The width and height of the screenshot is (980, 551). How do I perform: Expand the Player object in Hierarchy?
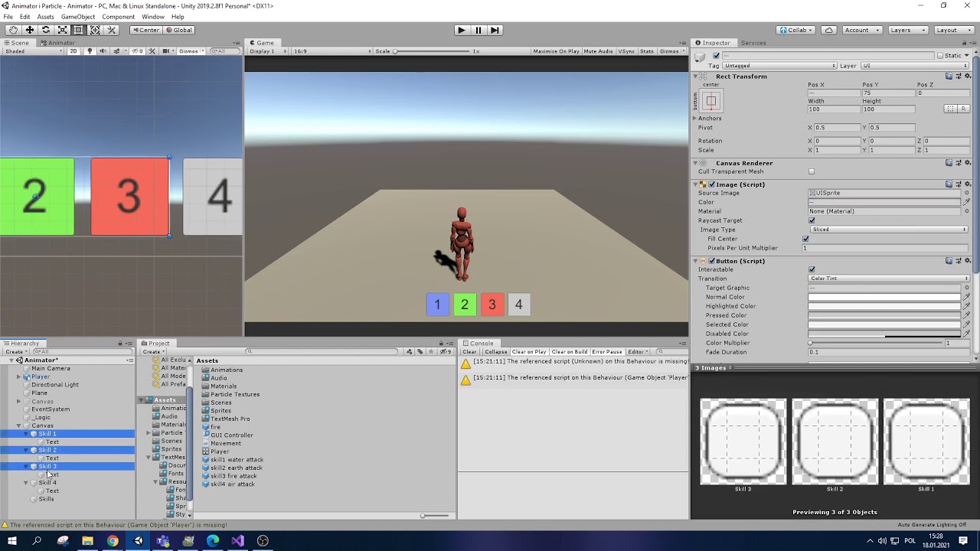click(18, 377)
